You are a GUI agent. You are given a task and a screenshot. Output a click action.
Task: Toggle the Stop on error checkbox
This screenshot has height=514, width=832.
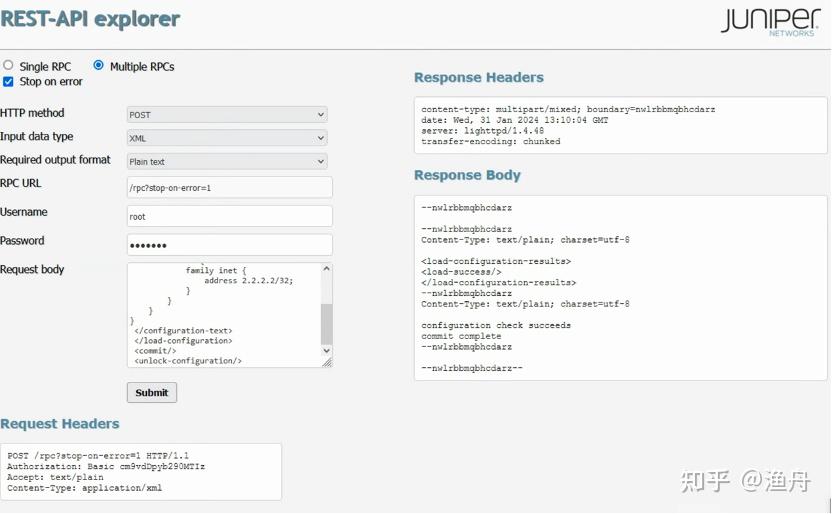click(8, 82)
